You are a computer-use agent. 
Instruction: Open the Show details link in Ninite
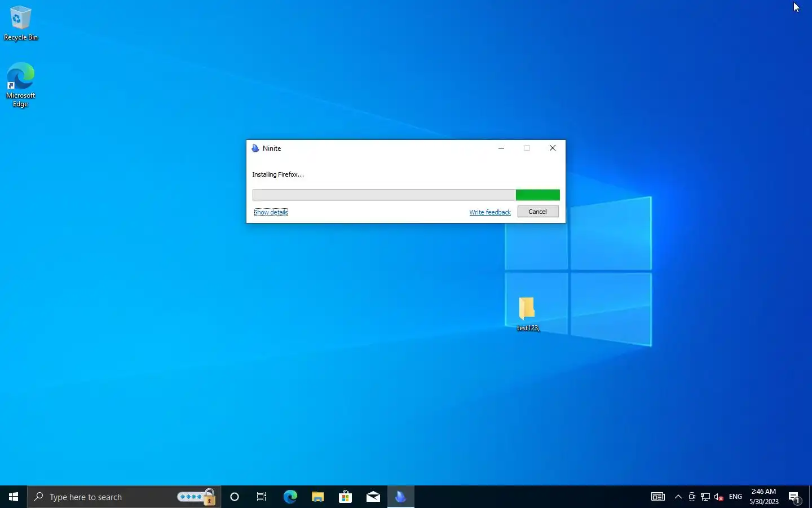tap(271, 212)
